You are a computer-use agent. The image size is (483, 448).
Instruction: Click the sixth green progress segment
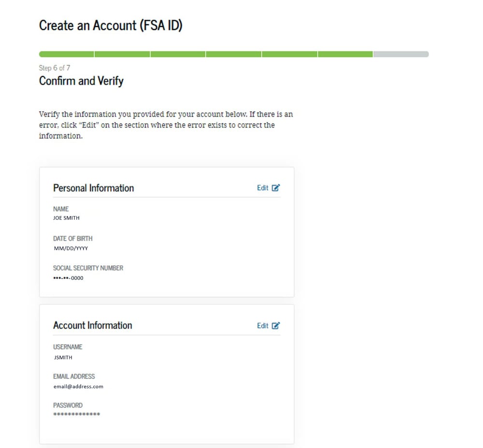[345, 54]
